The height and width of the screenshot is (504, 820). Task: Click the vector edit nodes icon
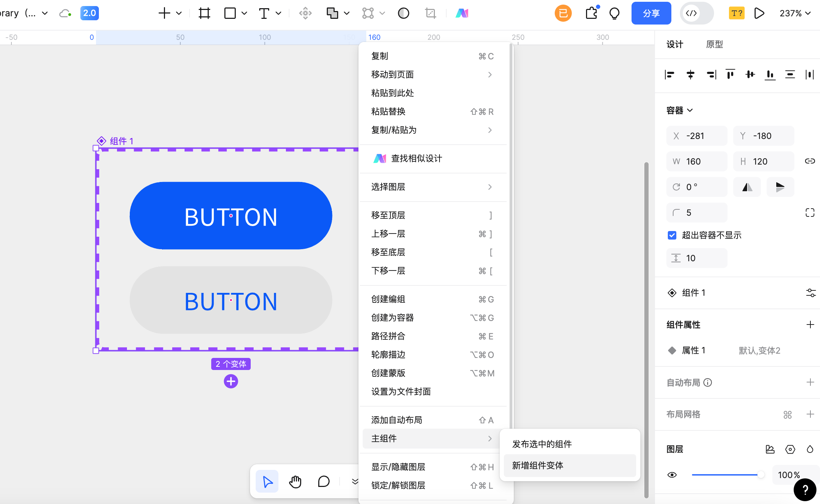click(x=368, y=14)
